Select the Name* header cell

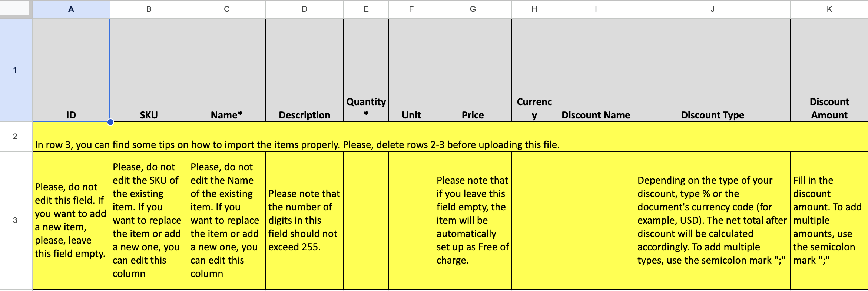click(x=227, y=70)
